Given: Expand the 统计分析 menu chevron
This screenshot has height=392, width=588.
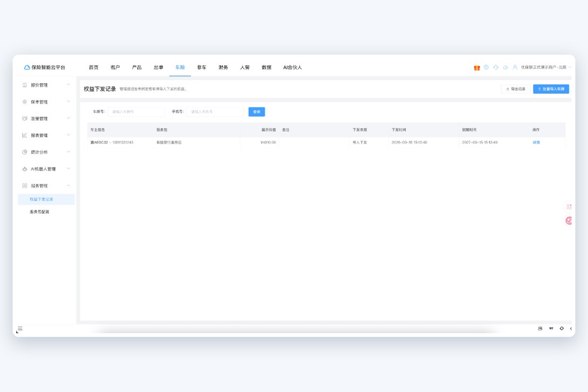Looking at the screenshot, I should [69, 152].
